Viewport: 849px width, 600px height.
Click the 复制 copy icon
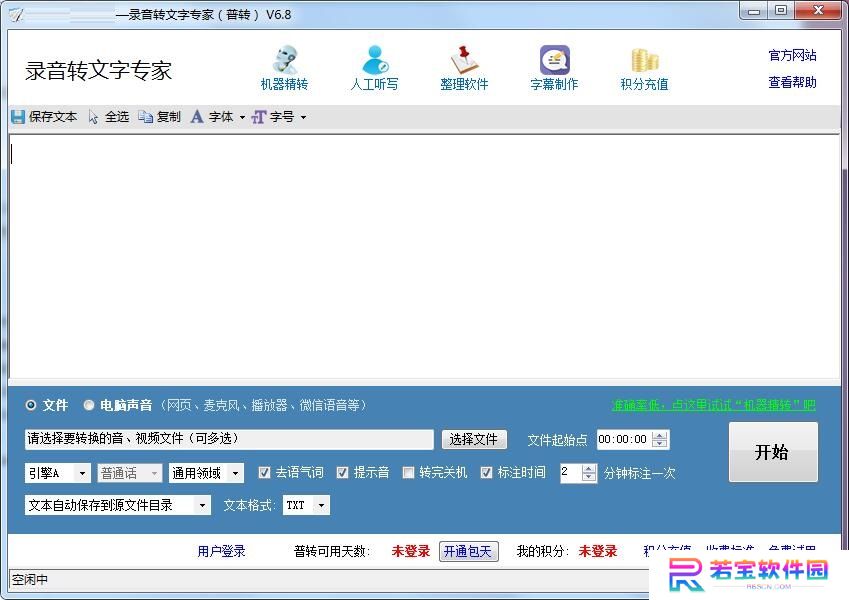point(145,117)
